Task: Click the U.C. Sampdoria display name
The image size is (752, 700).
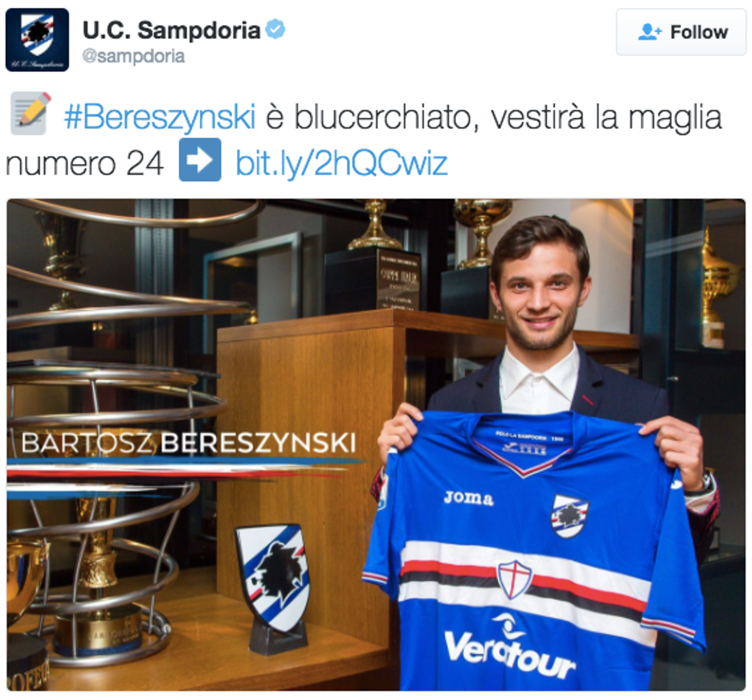Action: pos(172,30)
